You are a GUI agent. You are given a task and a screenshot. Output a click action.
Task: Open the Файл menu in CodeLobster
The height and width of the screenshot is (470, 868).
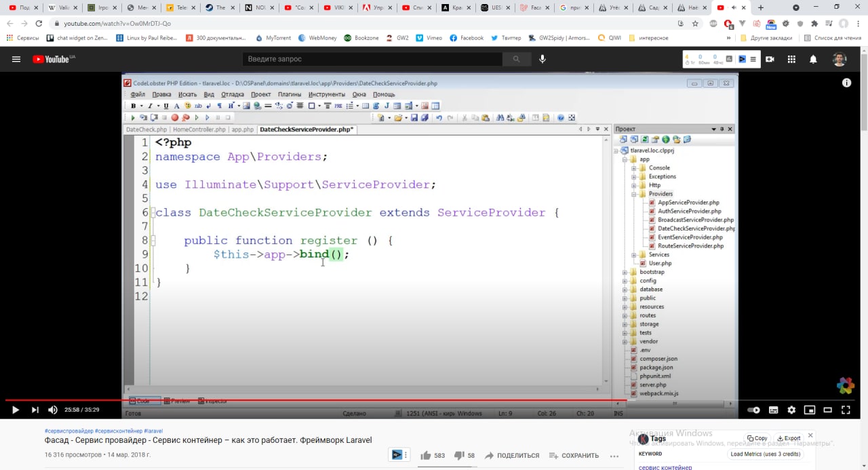pos(138,94)
